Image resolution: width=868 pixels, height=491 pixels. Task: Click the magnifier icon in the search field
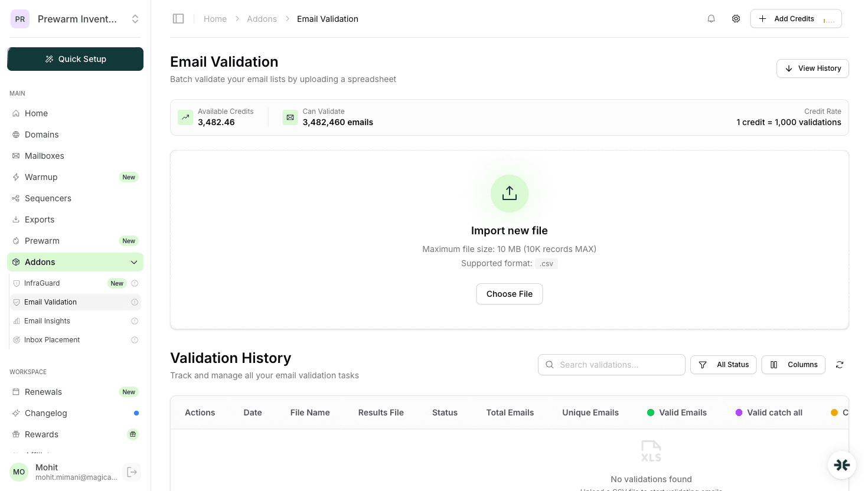click(x=550, y=365)
